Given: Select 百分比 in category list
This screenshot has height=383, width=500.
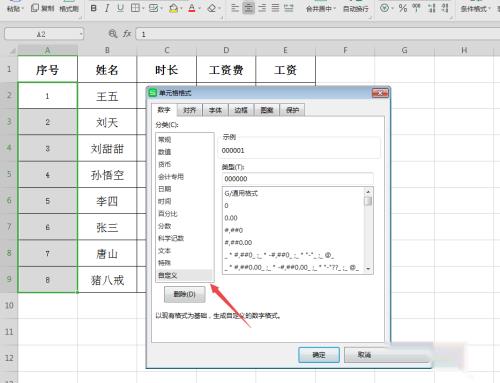Looking at the screenshot, I should (184, 213).
